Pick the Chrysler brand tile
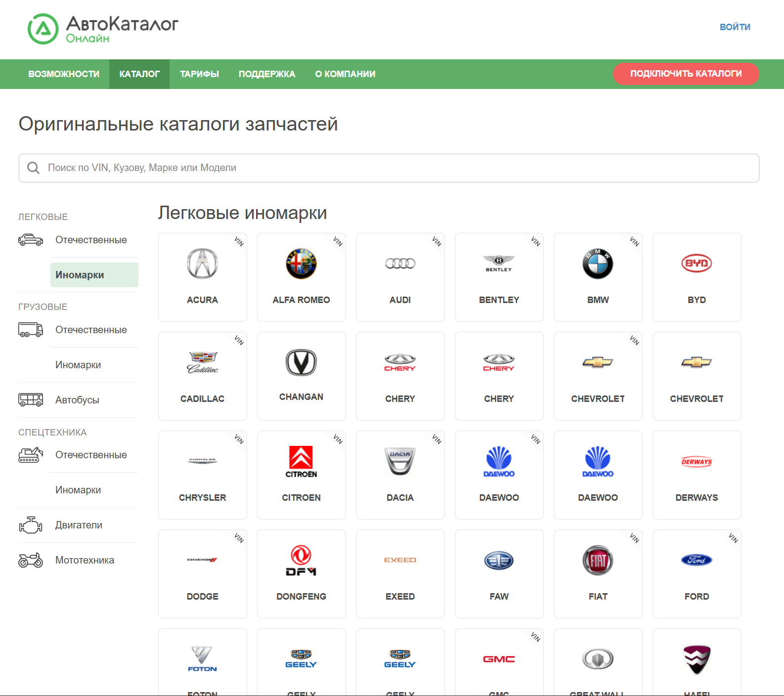Viewport: 784px width, 696px height. click(x=203, y=475)
